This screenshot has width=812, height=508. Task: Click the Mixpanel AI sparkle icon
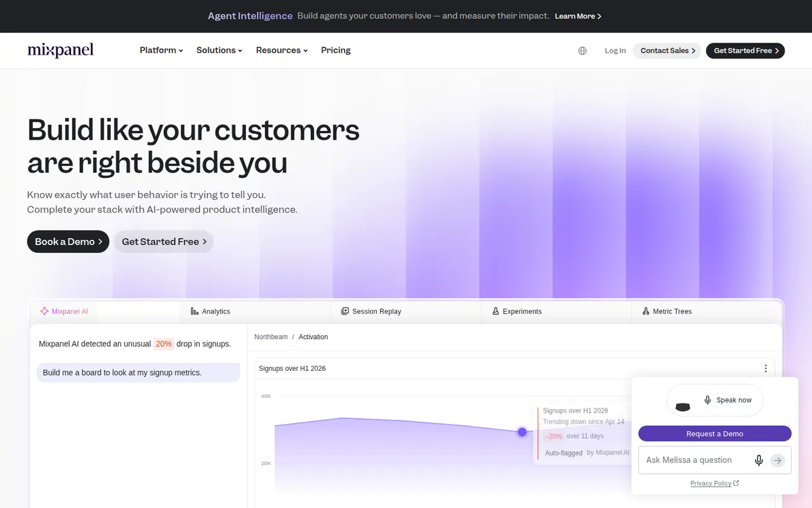(44, 311)
